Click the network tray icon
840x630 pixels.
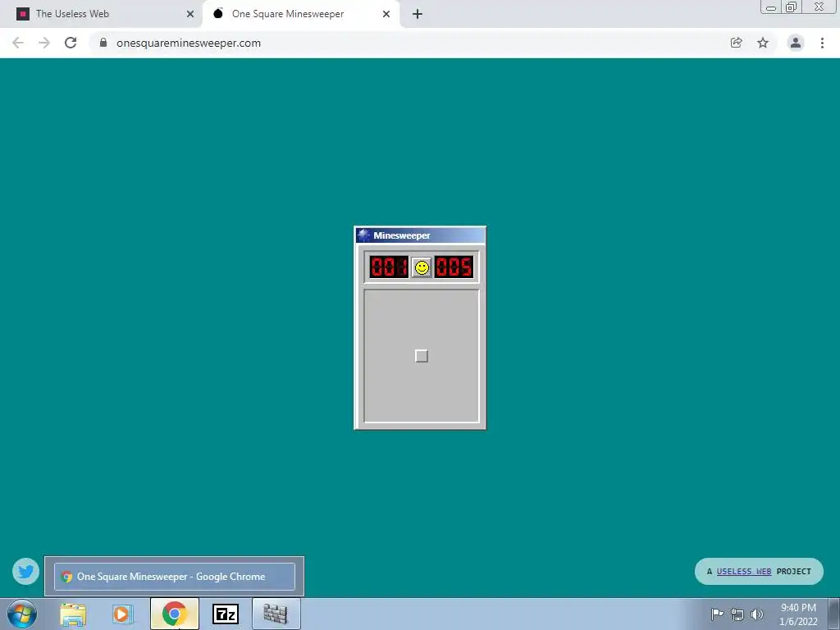737,614
